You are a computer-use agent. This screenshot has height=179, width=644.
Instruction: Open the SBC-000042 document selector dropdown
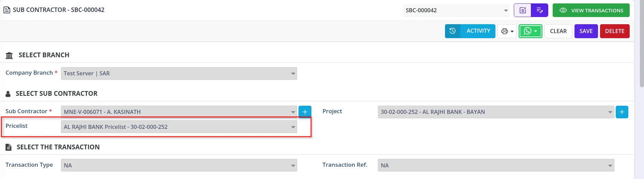[456, 10]
